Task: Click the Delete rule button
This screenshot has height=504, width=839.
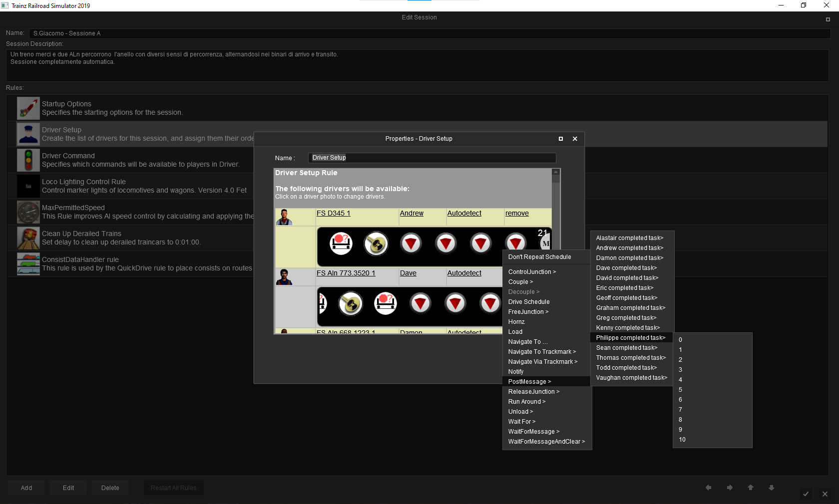Action: (x=110, y=488)
